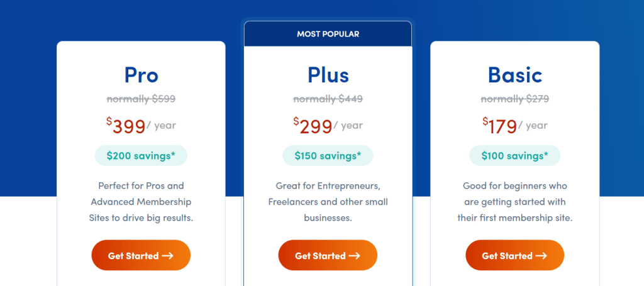Viewport: 644px width, 286px height.
Task: Click the $150 savings badge
Action: pos(328,155)
